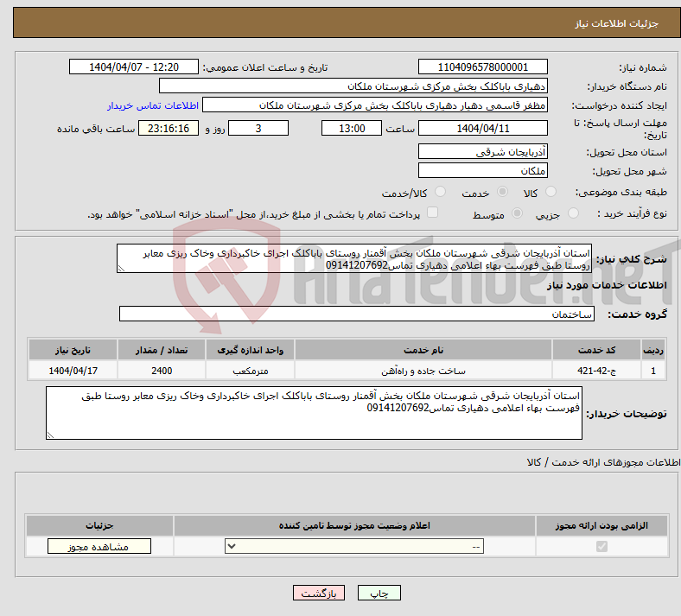Click the چاپ print button
Image resolution: width=681 pixels, height=616 pixels.
[x=379, y=593]
